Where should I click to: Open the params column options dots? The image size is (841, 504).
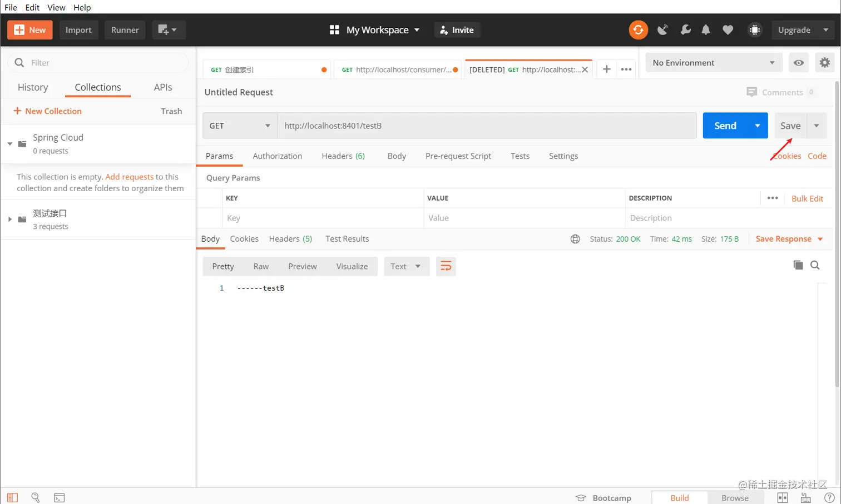(773, 198)
